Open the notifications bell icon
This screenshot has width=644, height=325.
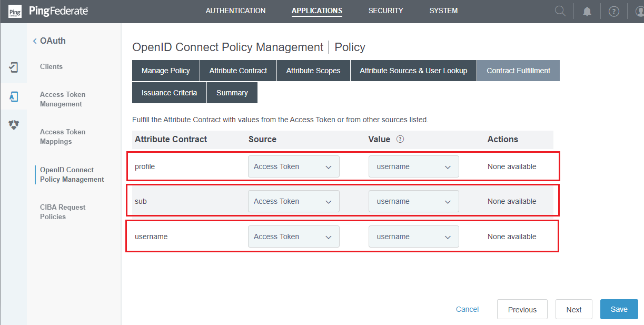(x=587, y=12)
